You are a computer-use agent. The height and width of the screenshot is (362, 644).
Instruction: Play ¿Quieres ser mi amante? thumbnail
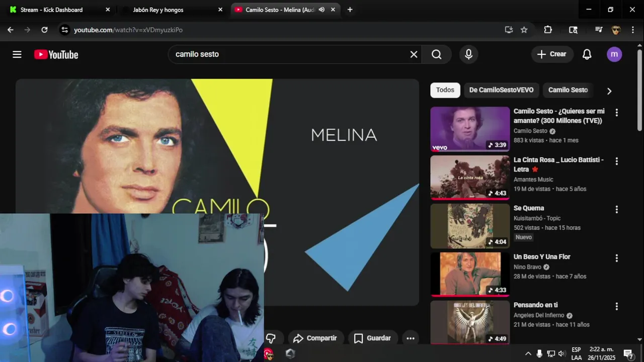[x=470, y=129]
